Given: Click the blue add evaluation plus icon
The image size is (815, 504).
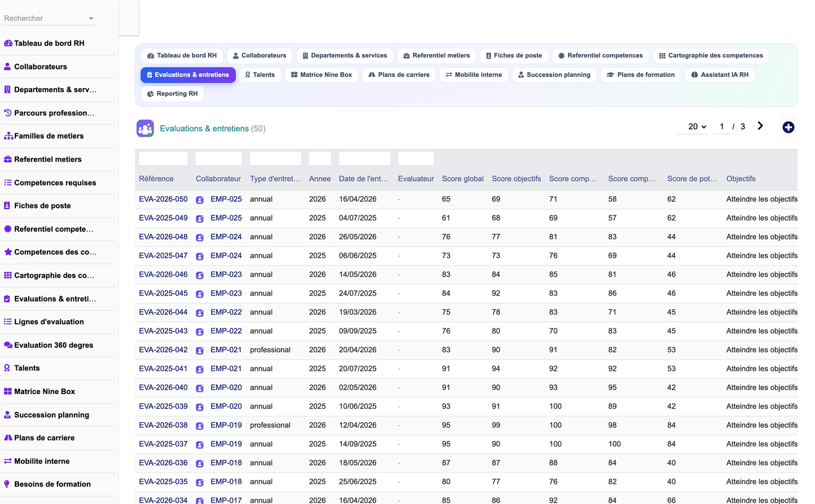Looking at the screenshot, I should click(788, 127).
